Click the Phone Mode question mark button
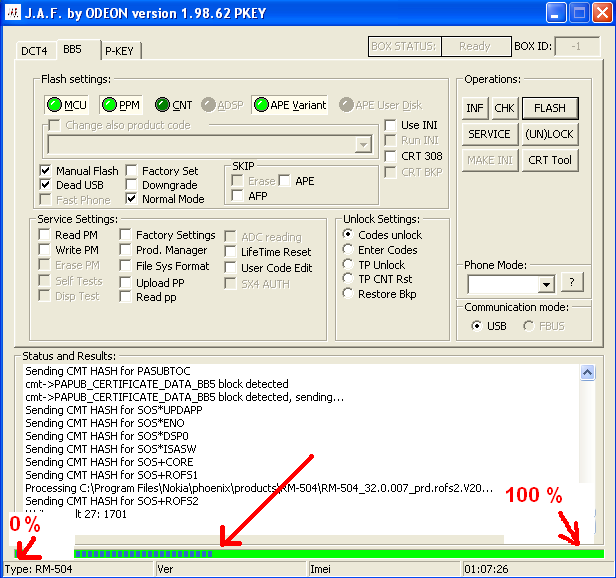 tap(572, 282)
